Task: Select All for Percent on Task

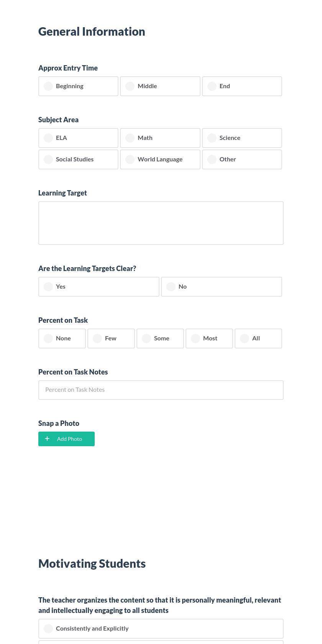Action: tap(258, 338)
